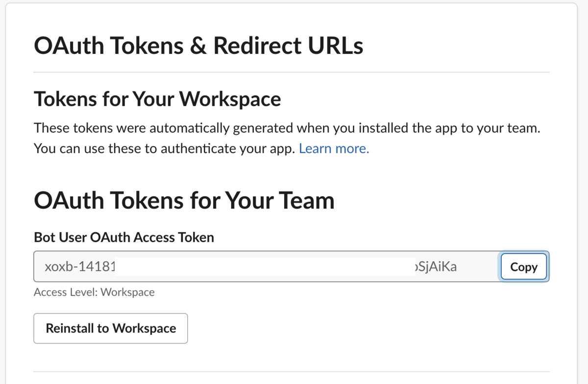Click the redacted middle portion of the token
This screenshot has width=588, height=384.
[x=265, y=267]
